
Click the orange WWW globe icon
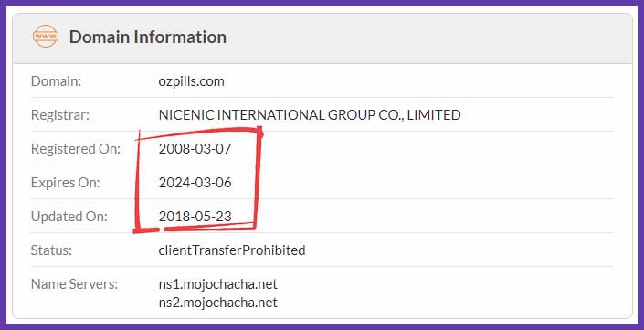45,37
